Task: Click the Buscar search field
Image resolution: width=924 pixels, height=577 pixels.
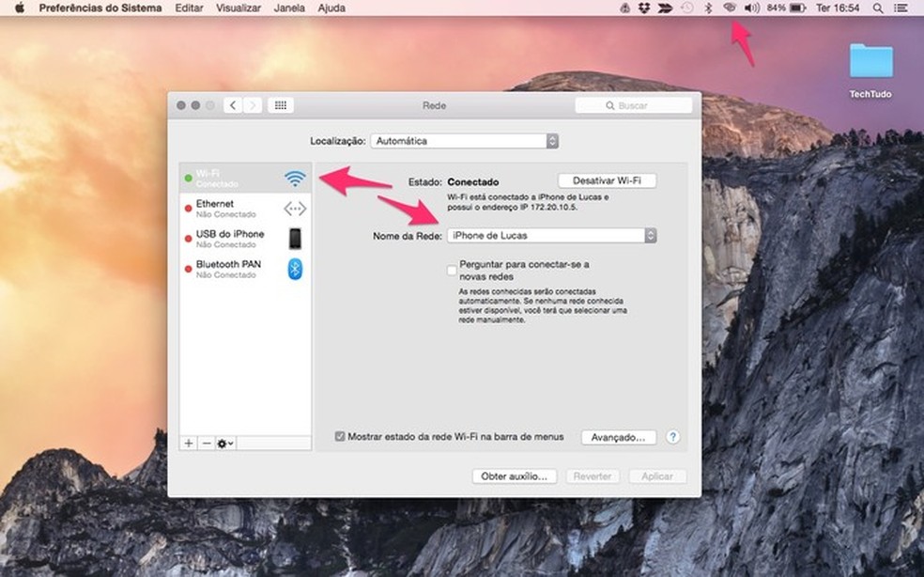Action: [634, 105]
